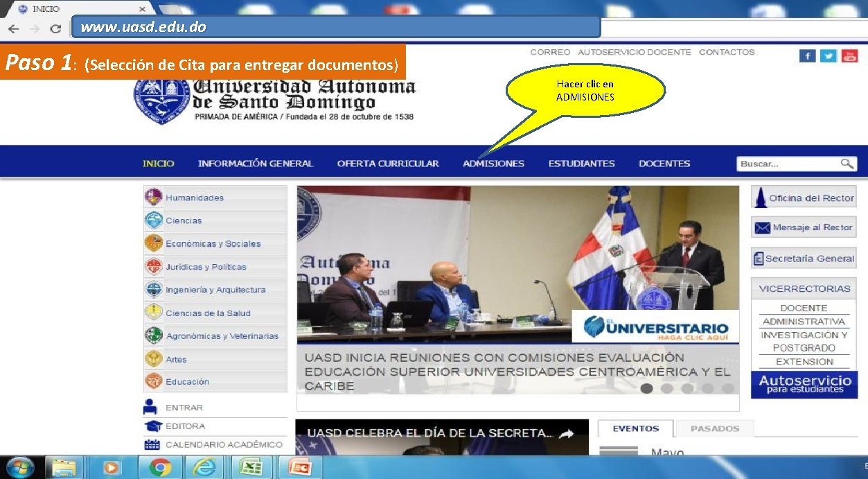Click Secretaría General button
Viewport: 868px width, 479px height.
click(x=804, y=258)
